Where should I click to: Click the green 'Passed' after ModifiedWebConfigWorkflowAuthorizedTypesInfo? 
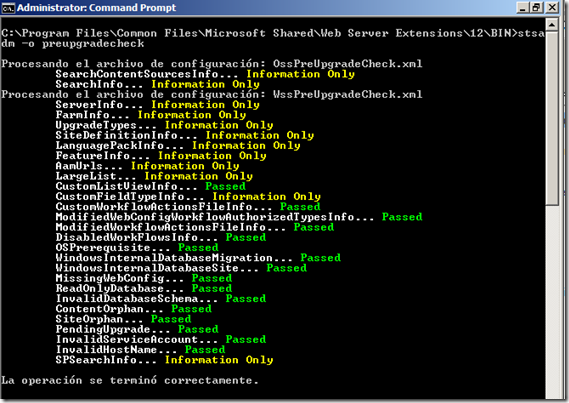point(402,217)
